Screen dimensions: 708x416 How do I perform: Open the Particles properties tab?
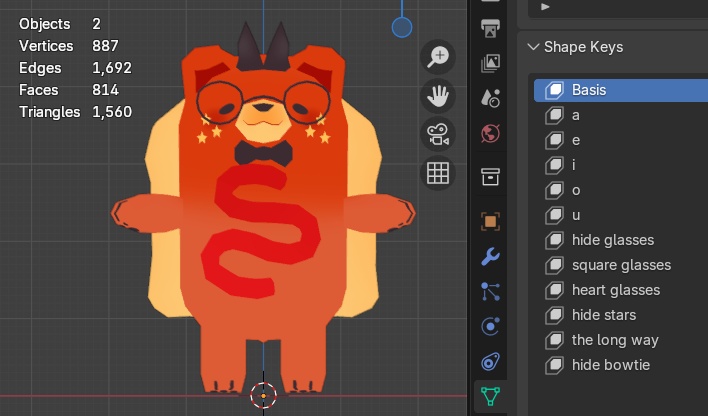click(x=490, y=291)
